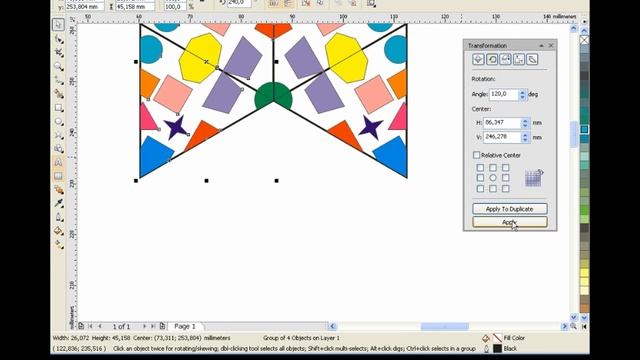The height and width of the screenshot is (360, 640).
Task: Check the middle-right anchor point box
Action: tap(506, 178)
